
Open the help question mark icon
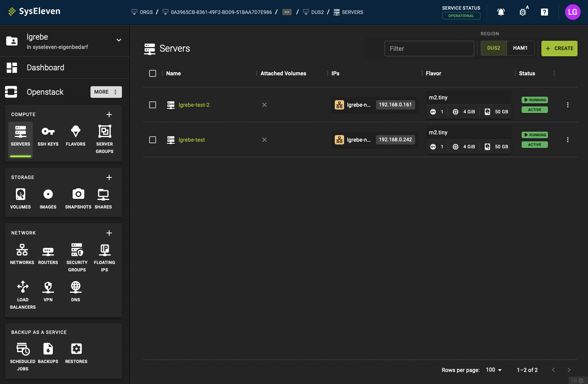[x=545, y=12]
